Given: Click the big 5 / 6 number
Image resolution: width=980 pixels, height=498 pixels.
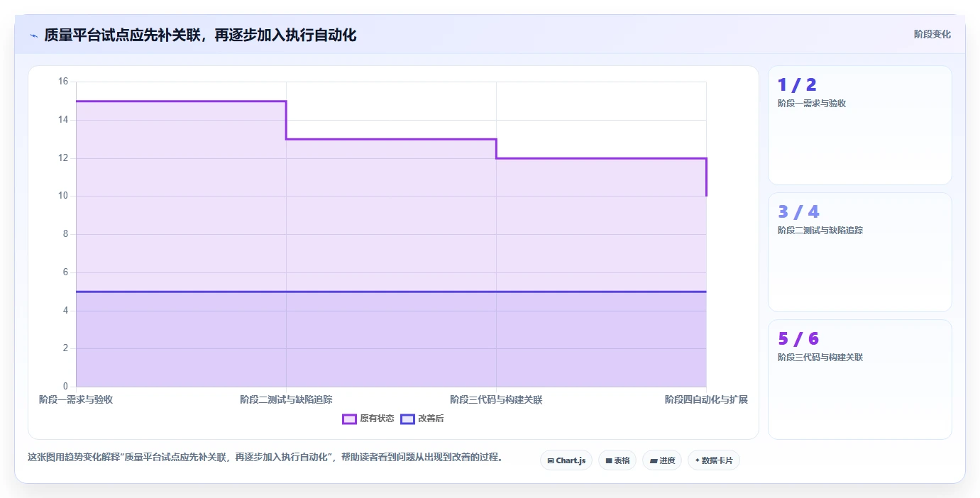Looking at the screenshot, I should [x=798, y=338].
